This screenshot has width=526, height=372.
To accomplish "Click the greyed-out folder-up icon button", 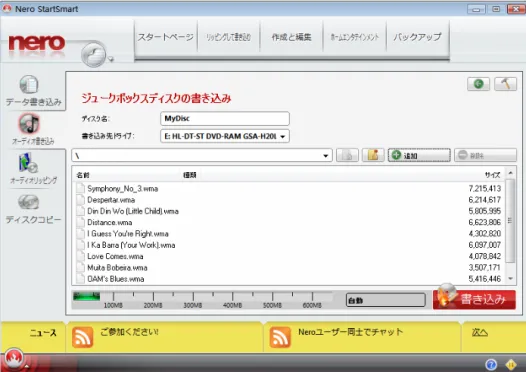I will [x=348, y=155].
